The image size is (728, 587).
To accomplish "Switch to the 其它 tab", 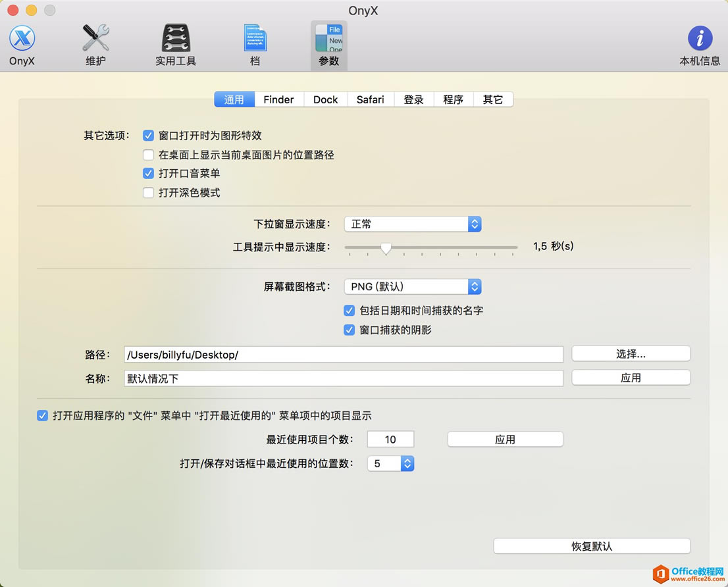I will [493, 99].
